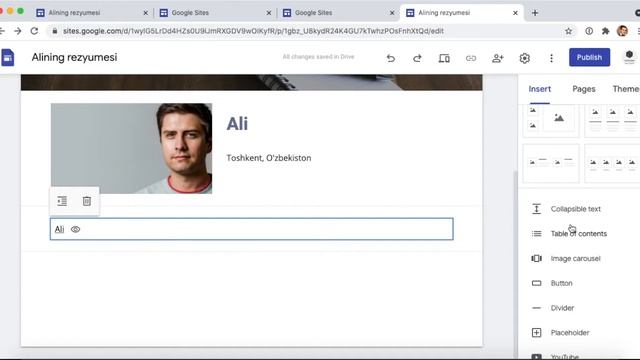Image resolution: width=640 pixels, height=360 pixels.
Task: Open site preview device icon
Action: pos(444,58)
